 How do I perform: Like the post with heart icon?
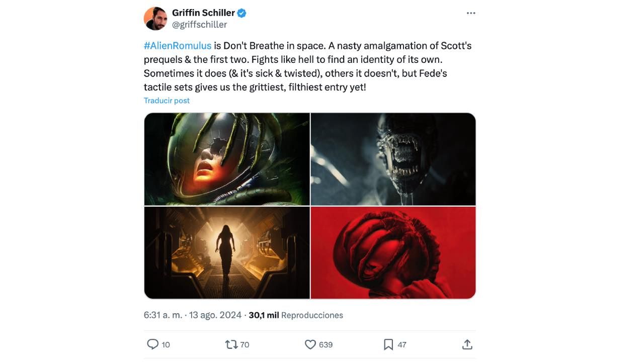310,344
